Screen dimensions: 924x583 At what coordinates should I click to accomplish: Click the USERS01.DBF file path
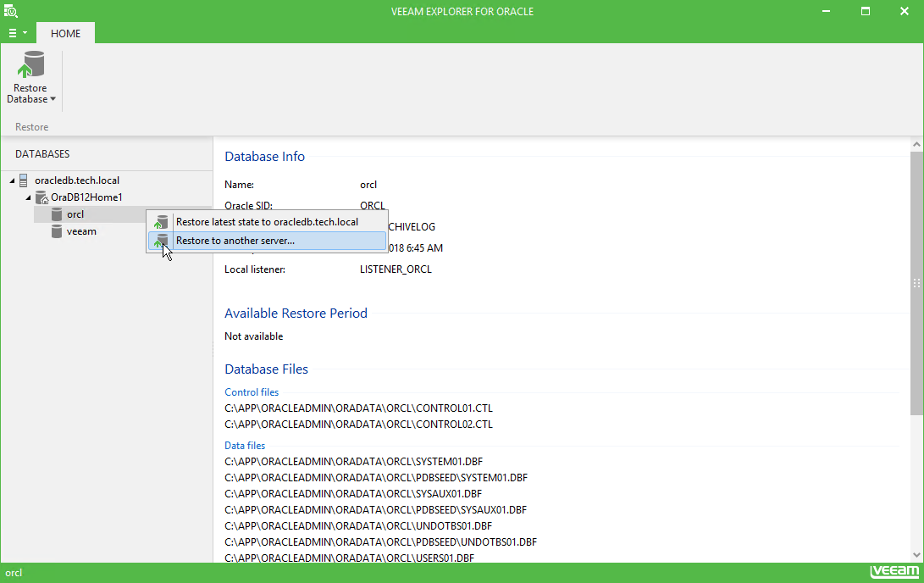click(x=350, y=558)
